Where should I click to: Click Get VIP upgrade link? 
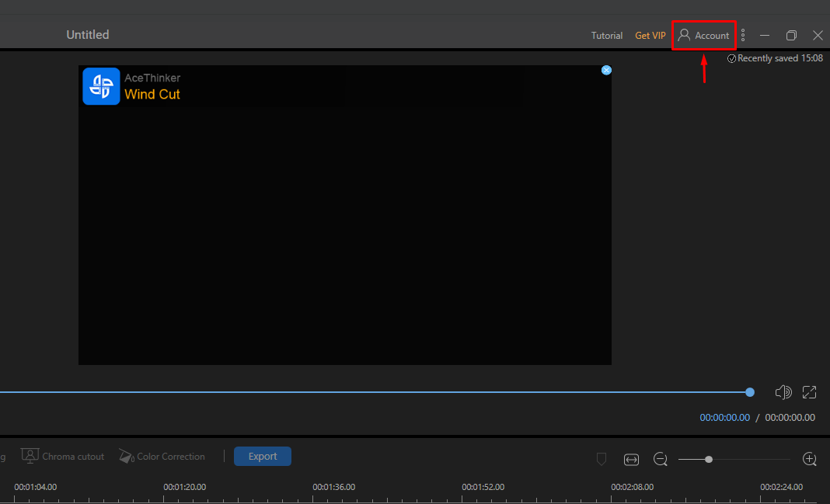(x=650, y=36)
